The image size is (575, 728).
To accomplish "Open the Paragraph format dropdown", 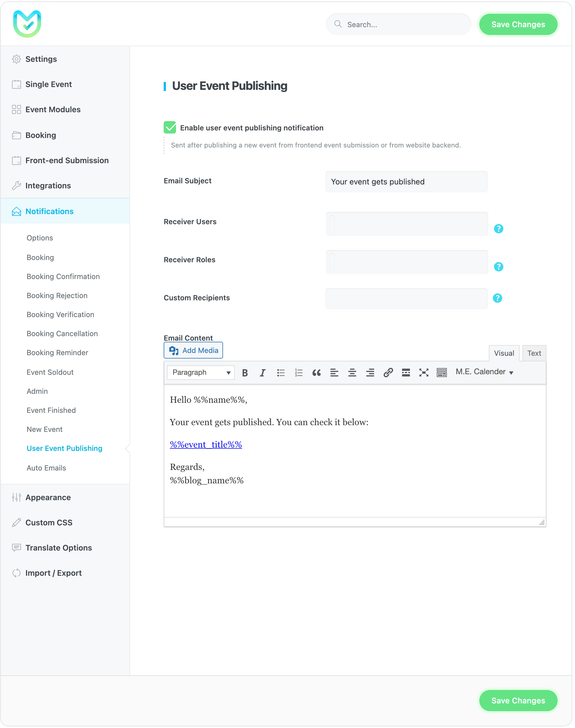I will pos(201,373).
